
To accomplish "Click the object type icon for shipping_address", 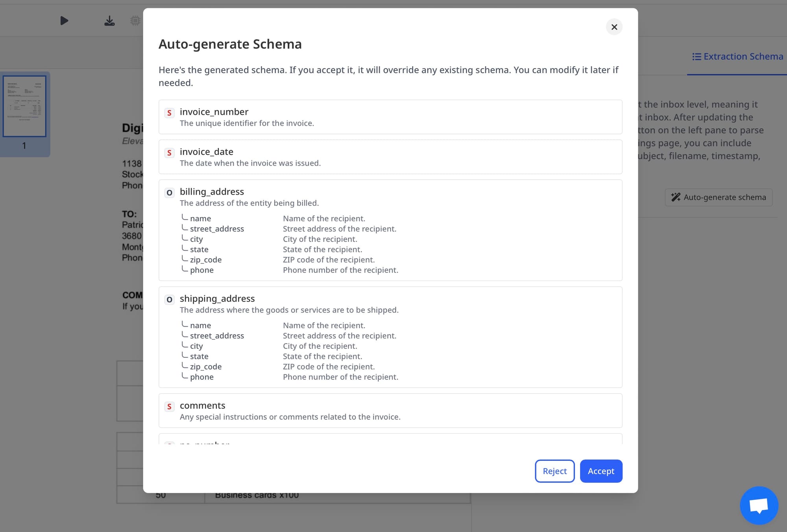I will point(169,300).
